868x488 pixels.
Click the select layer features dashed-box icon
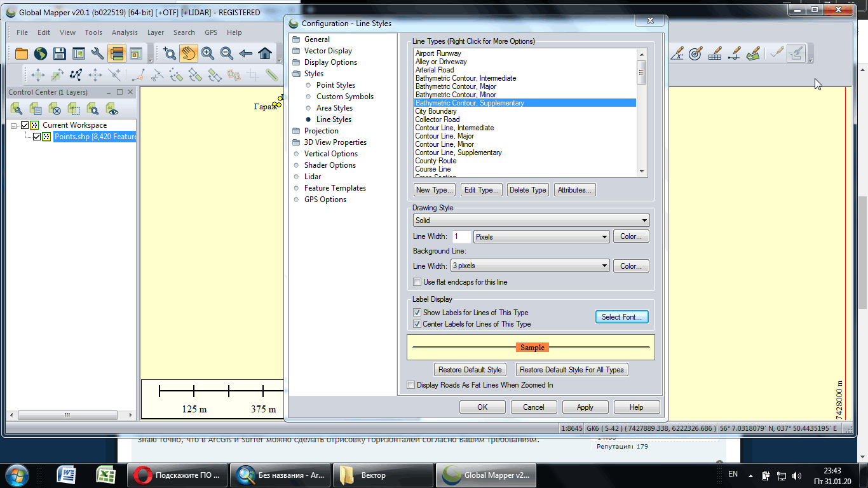click(74, 109)
